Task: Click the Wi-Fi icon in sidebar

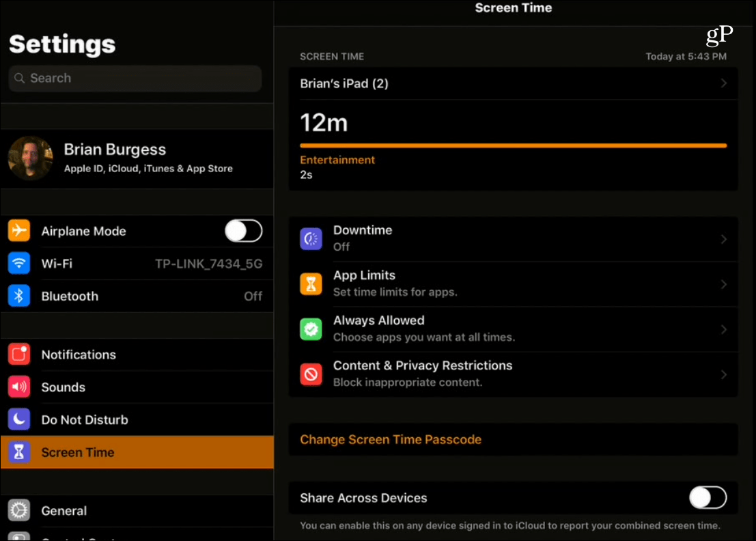Action: pyautogui.click(x=19, y=263)
